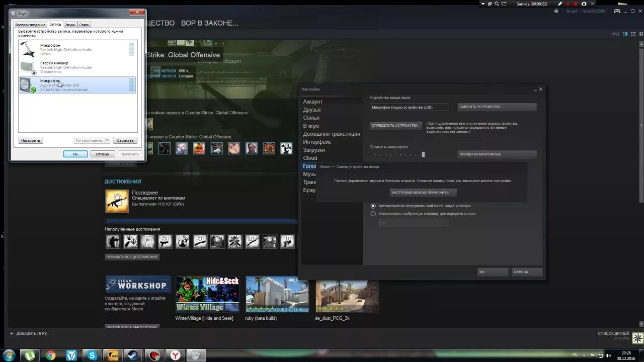Viewport: 644px width, 362px height.
Task: Click the pencil draw tool in recorder bar
Action: pos(560,4)
